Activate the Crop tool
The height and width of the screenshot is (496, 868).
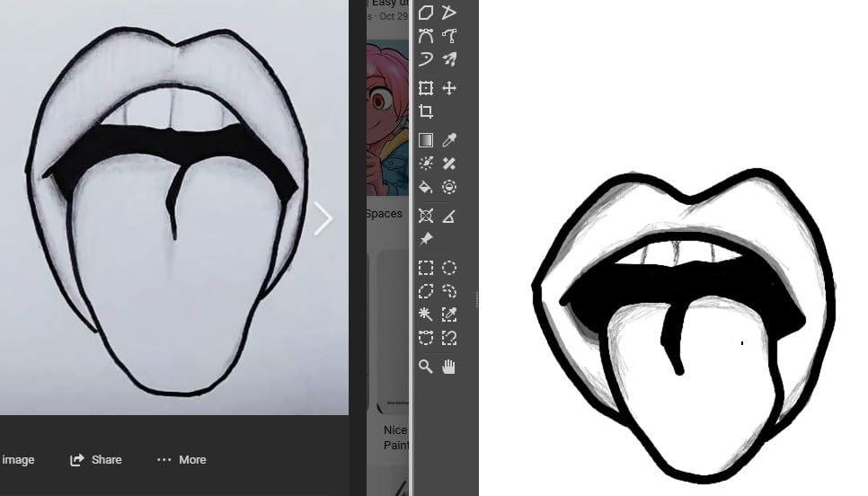[x=426, y=111]
